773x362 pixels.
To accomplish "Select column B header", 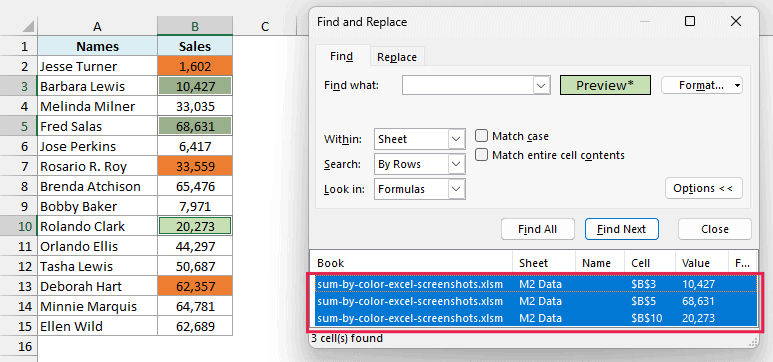I will click(x=195, y=26).
